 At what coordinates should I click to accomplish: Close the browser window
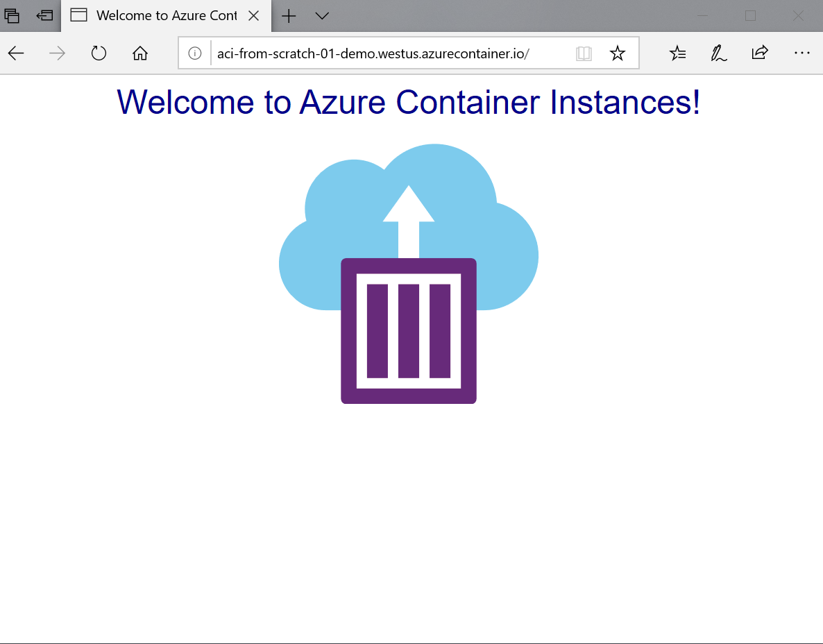798,16
